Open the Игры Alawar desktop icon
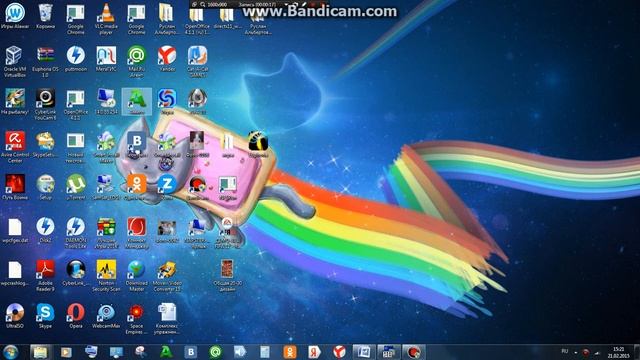 pyautogui.click(x=15, y=16)
